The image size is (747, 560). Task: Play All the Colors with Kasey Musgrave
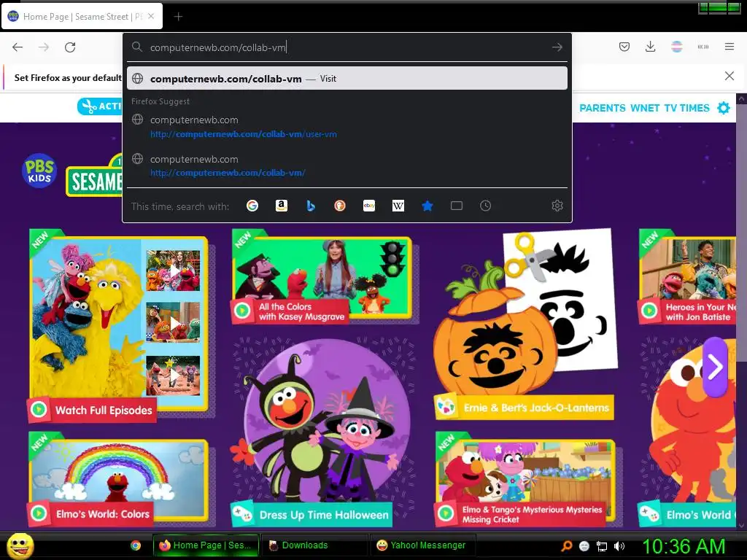(x=322, y=278)
